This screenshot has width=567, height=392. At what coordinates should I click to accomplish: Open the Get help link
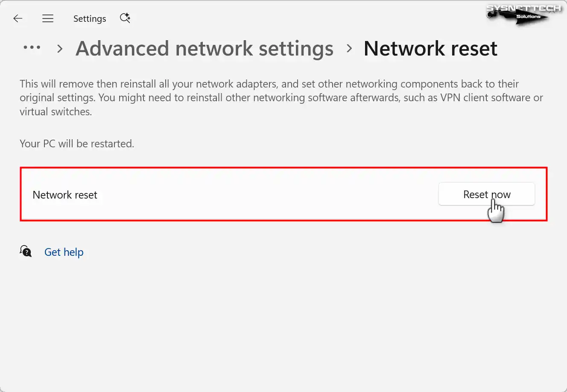(64, 252)
